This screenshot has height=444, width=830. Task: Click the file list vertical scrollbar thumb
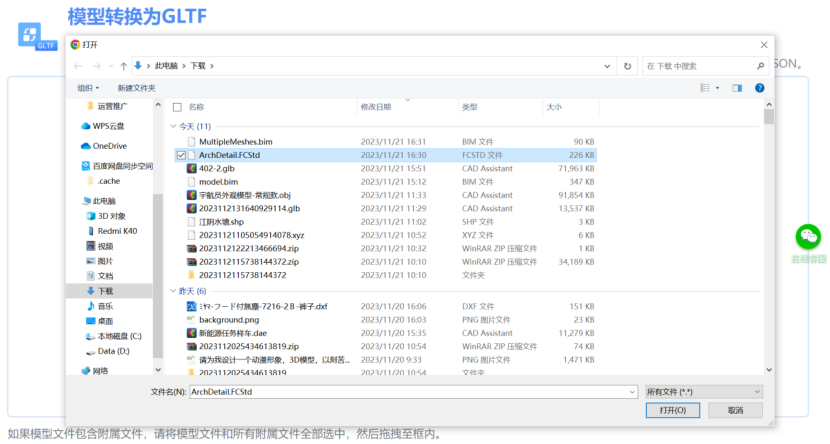[x=769, y=116]
